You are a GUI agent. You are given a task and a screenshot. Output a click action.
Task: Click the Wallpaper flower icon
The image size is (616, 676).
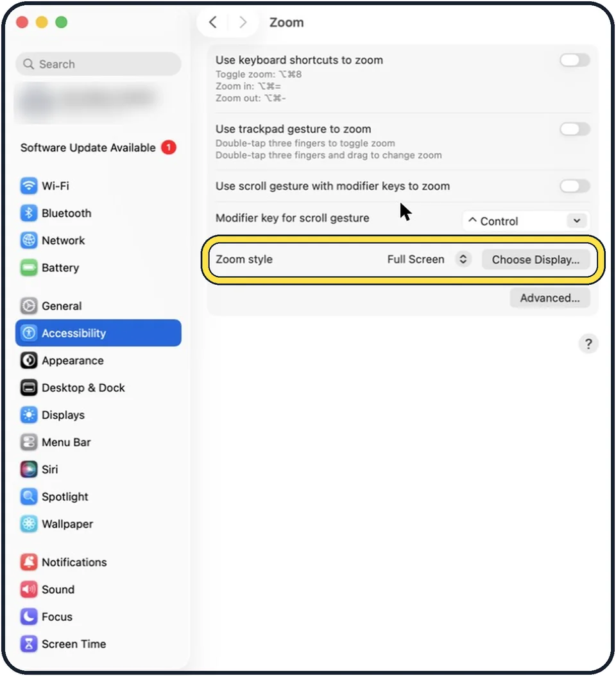click(29, 524)
